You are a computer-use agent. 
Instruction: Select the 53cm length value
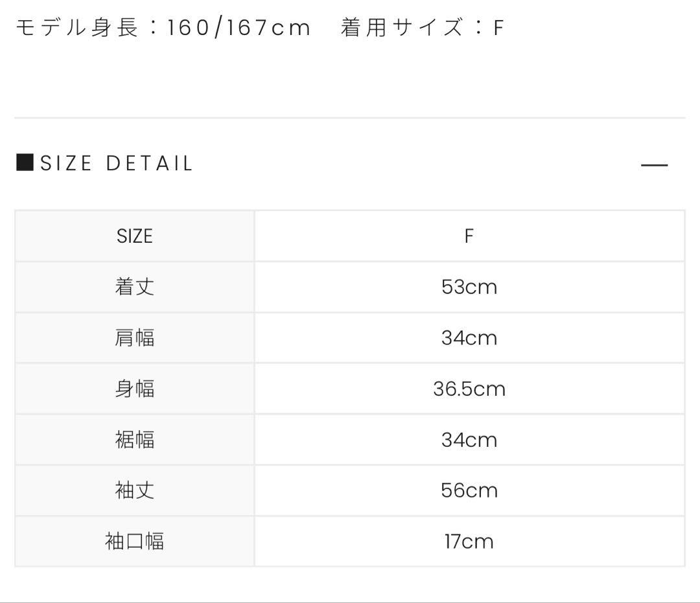coord(469,287)
